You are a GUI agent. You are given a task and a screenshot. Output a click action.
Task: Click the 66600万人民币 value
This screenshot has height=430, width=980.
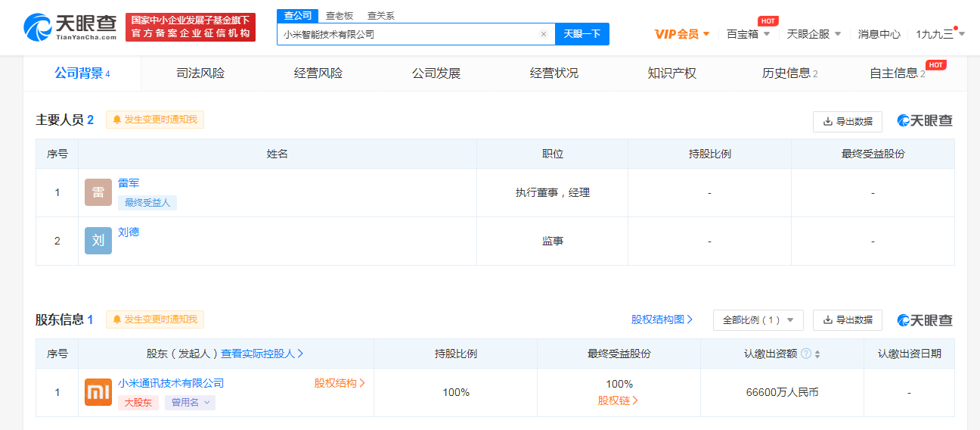tap(783, 392)
